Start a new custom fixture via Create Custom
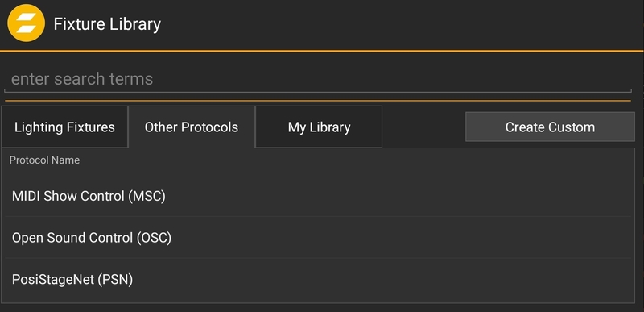644x312 pixels. (550, 127)
